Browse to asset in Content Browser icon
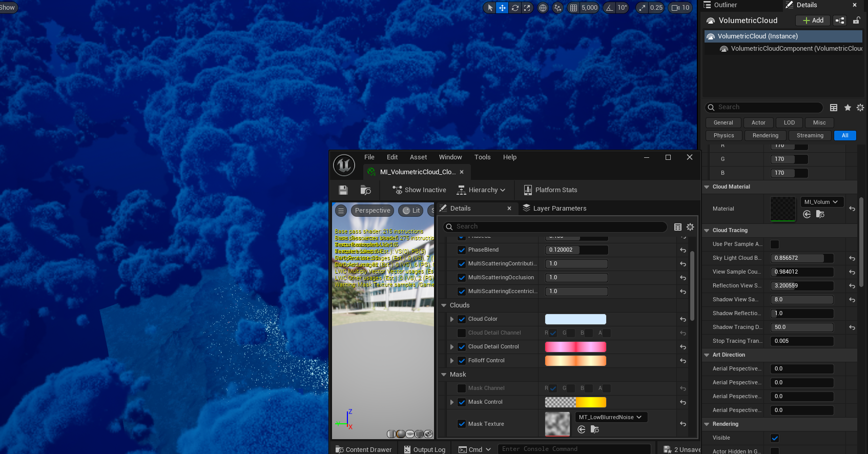Screen dimensions: 868x454 (365, 190)
